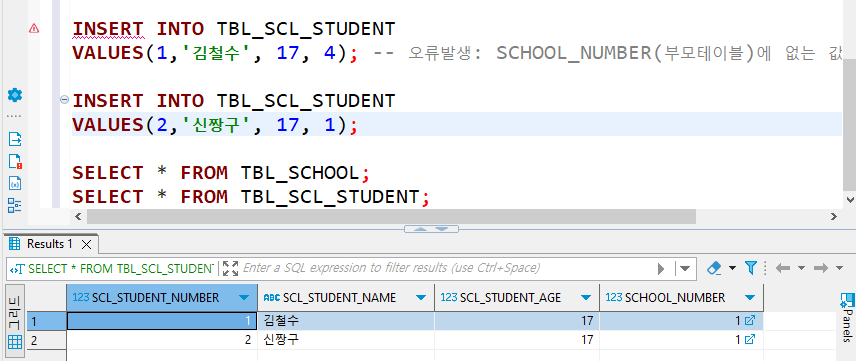Click the editor scroll right arrow
856x361 pixels.
pos(834,216)
